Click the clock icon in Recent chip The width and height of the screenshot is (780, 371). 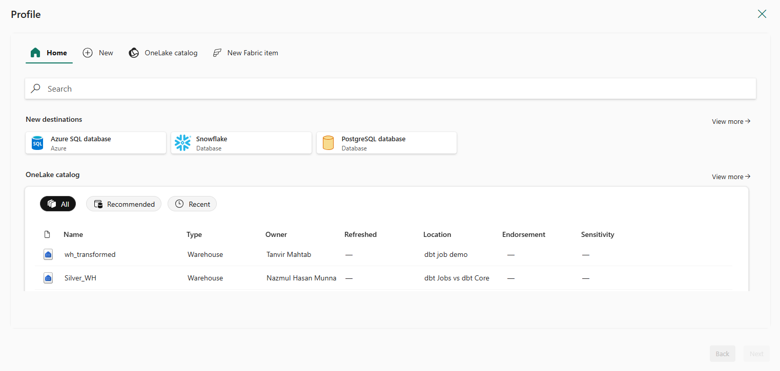click(x=180, y=204)
